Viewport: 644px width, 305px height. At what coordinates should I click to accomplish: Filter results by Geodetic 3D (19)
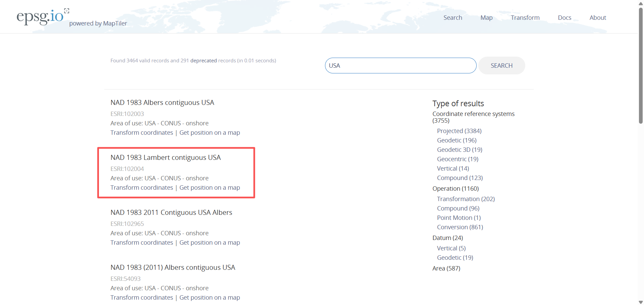pyautogui.click(x=459, y=150)
